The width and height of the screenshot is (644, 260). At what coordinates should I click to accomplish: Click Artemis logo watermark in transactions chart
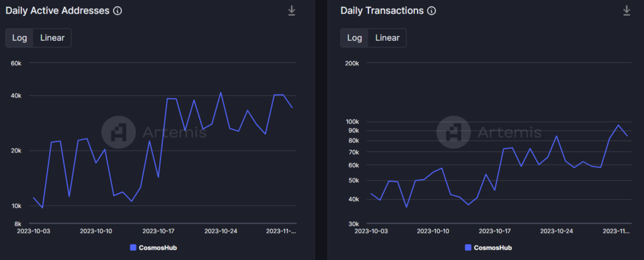(454, 133)
